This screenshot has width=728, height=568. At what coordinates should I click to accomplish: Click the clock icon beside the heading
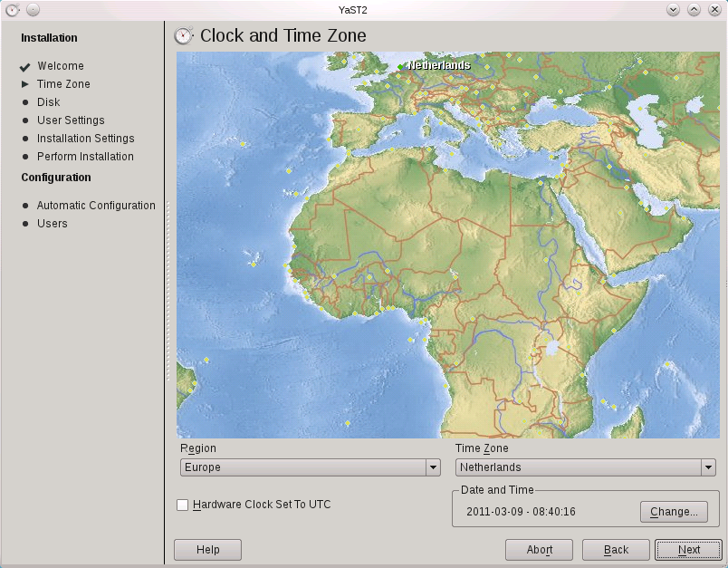(x=183, y=35)
